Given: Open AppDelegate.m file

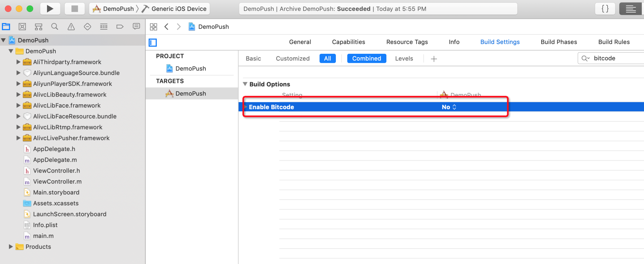Looking at the screenshot, I should point(55,160).
